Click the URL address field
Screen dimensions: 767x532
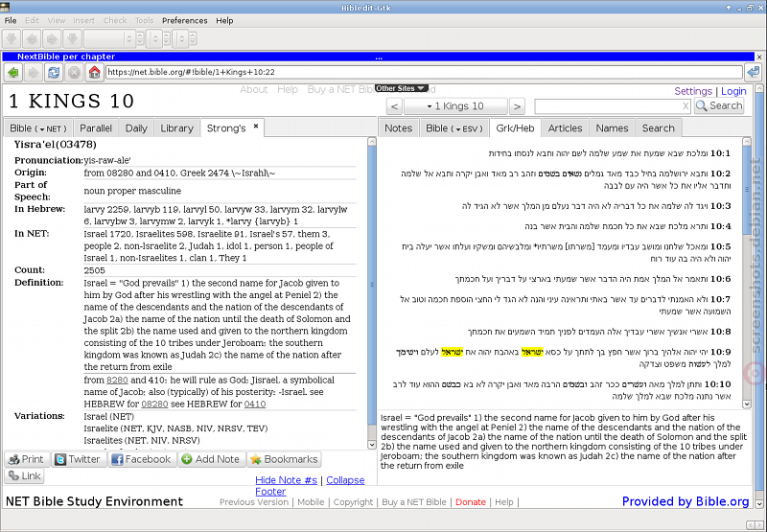tap(424, 72)
